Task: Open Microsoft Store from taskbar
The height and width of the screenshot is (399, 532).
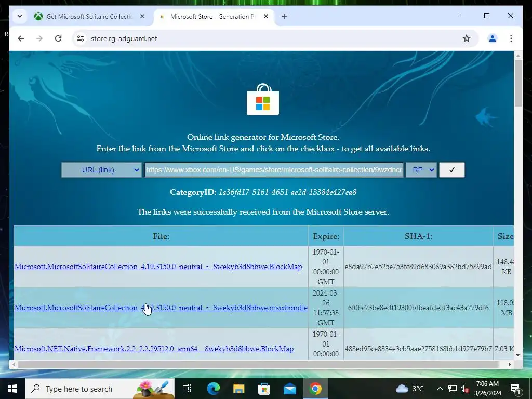Action: click(x=264, y=389)
